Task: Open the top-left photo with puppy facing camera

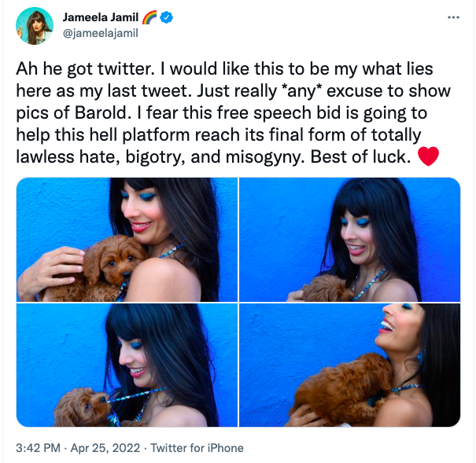Action: [127, 240]
